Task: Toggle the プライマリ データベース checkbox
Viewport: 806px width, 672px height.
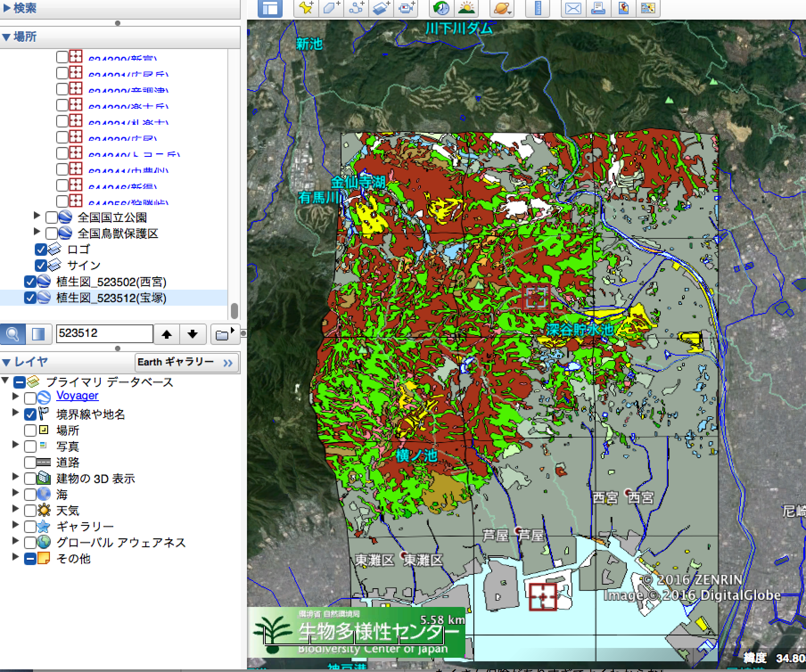Action: pyautogui.click(x=19, y=382)
